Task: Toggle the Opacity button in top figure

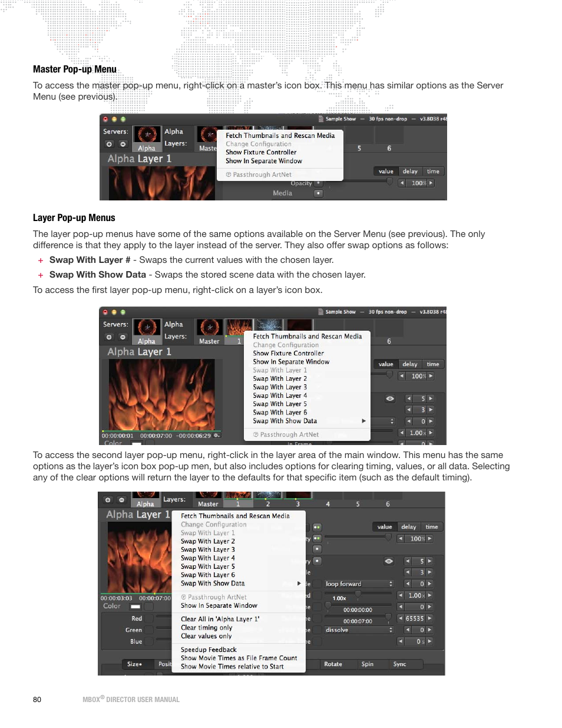Action: click(319, 183)
